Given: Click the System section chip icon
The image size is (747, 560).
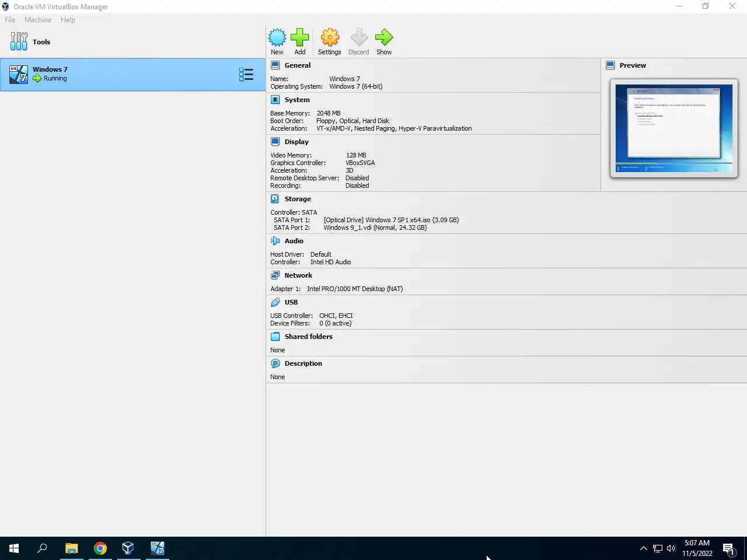Looking at the screenshot, I should [x=275, y=100].
